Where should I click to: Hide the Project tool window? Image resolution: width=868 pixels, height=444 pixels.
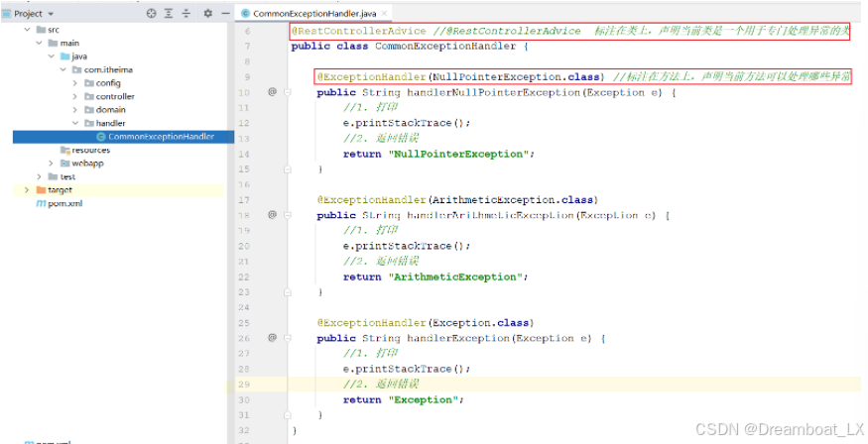(x=225, y=13)
